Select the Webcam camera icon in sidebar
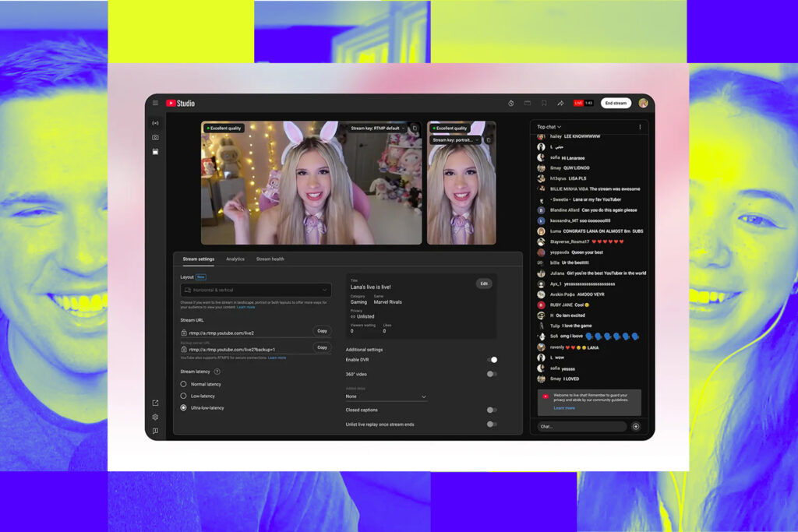Screen dimensions: 798x532 click(155, 137)
